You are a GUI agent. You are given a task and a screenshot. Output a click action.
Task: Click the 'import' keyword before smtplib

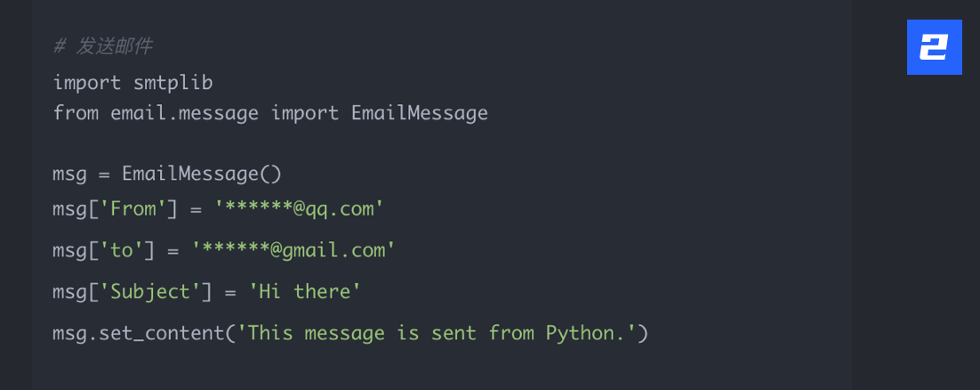[x=87, y=83]
